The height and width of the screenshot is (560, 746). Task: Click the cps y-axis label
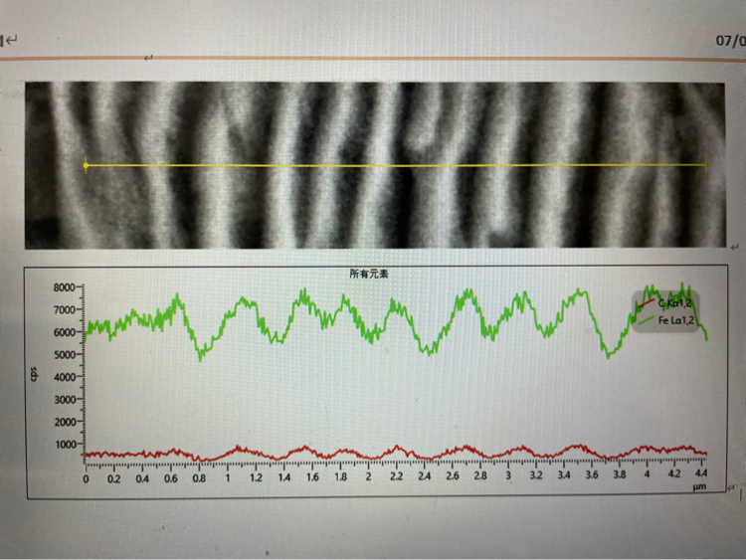pyautogui.click(x=33, y=373)
